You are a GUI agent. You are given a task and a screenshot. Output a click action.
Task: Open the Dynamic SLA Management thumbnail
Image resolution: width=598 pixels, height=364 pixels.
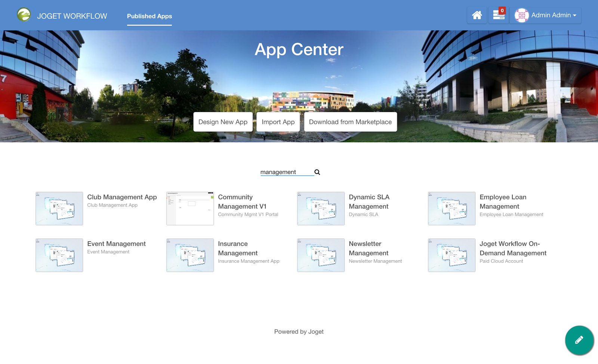tap(321, 209)
